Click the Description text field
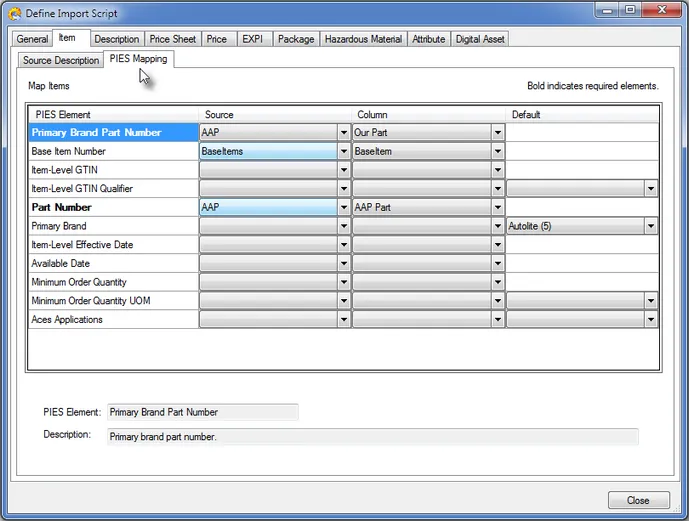The width and height of the screenshot is (689, 521). click(372, 436)
